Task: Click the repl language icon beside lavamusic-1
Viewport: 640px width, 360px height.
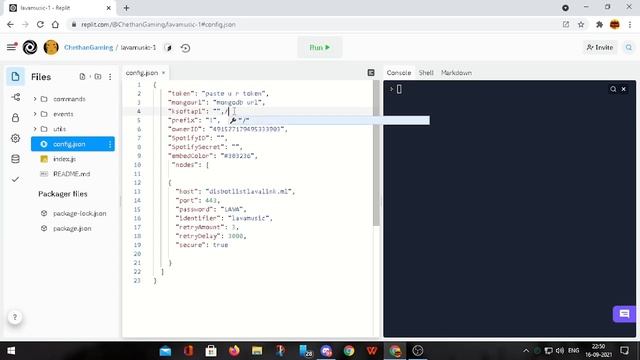Action: click(169, 48)
